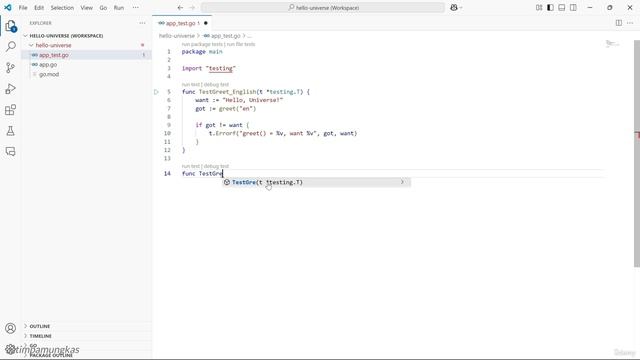
Task: Click 'run file tests' code lens
Action: pos(241,44)
